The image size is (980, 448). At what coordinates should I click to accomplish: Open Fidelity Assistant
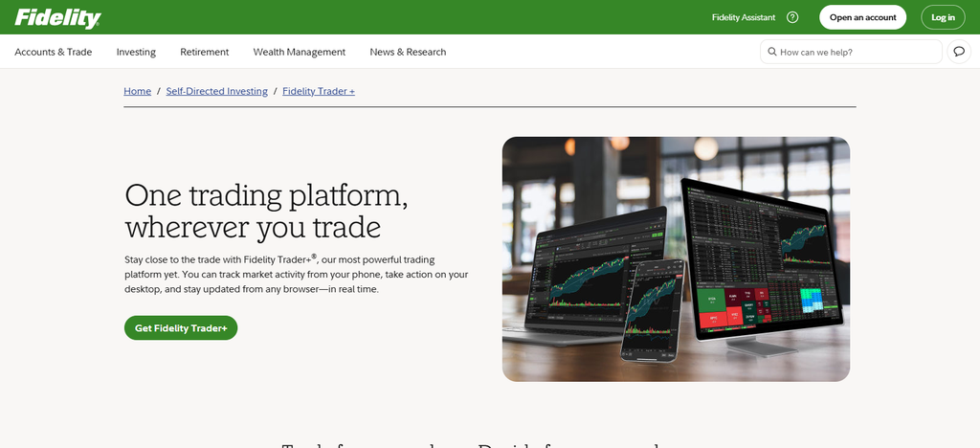pyautogui.click(x=743, y=17)
